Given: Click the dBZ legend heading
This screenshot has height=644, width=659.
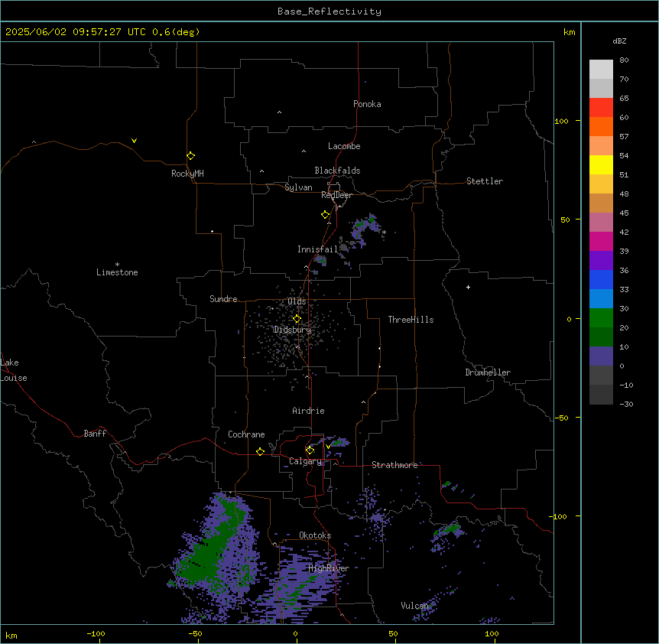Looking at the screenshot, I should [x=619, y=41].
